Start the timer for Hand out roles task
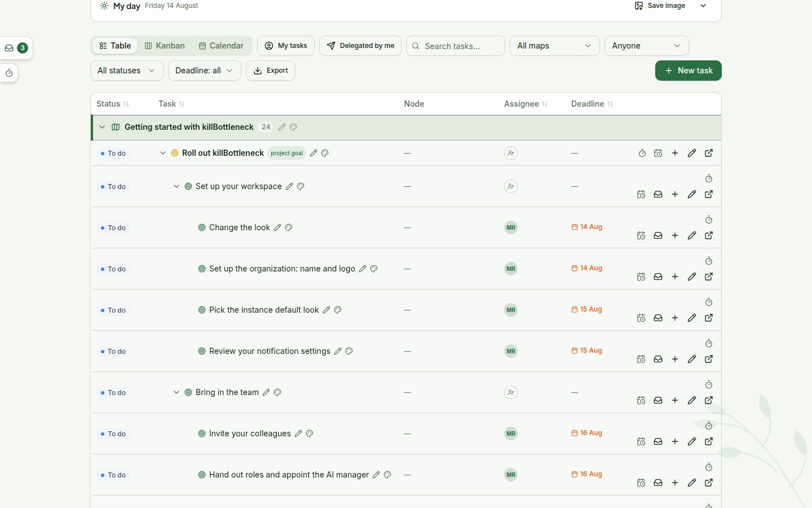Viewport: 812px width, 508px height. [709, 467]
